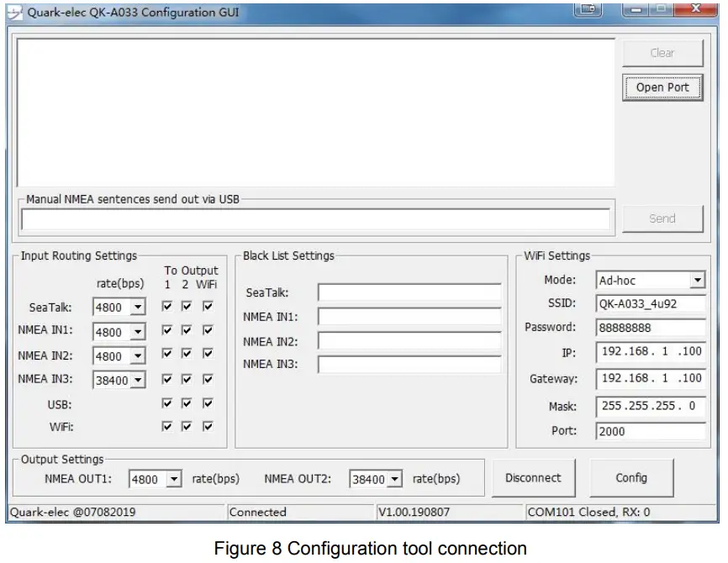Click the Config button
The height and width of the screenshot is (563, 728).
point(632,477)
